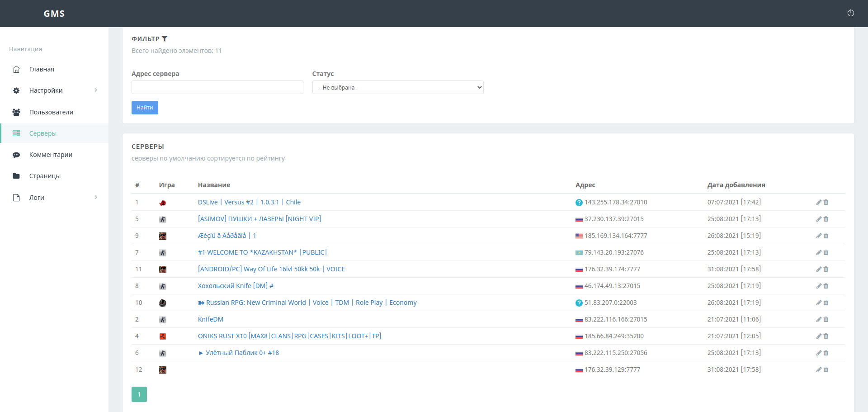Open KnifeDM server link

coord(211,319)
